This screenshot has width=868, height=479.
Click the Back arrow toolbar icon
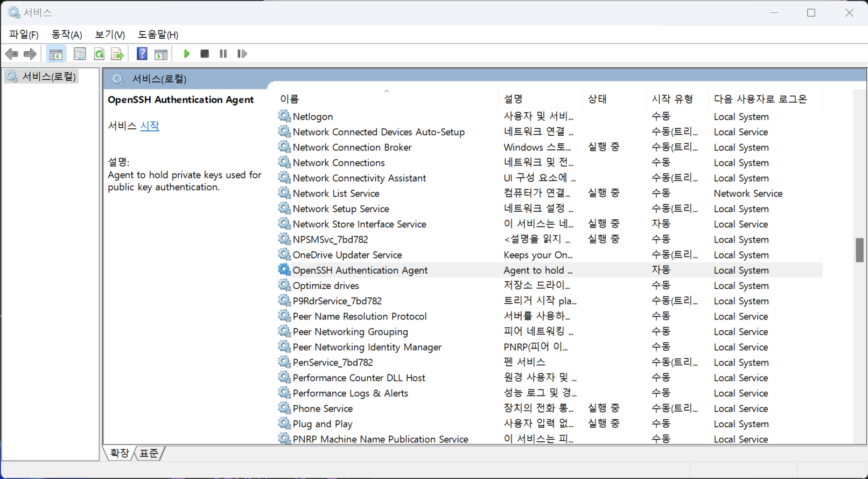point(12,54)
